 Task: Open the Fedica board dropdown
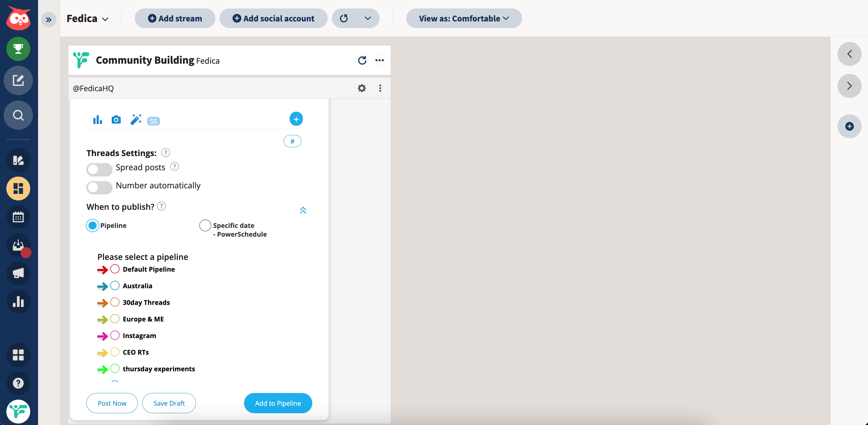(x=88, y=18)
